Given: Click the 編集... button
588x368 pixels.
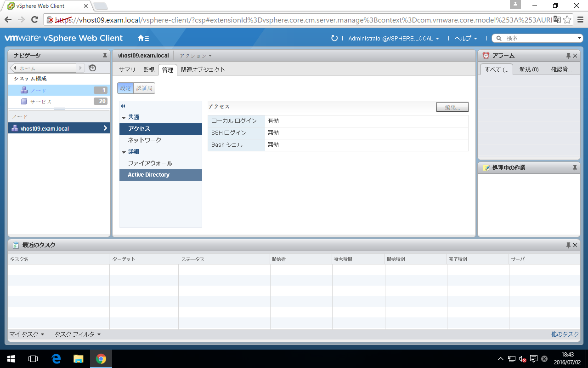Looking at the screenshot, I should 452,107.
